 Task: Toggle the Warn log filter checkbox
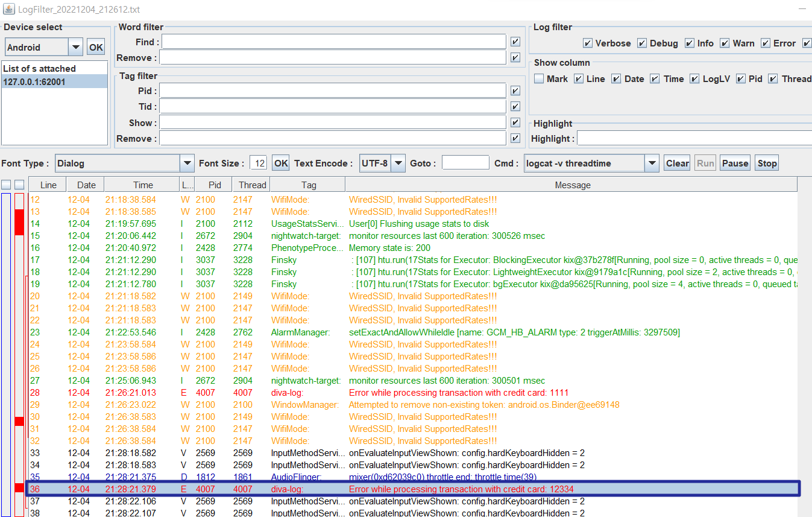click(725, 43)
